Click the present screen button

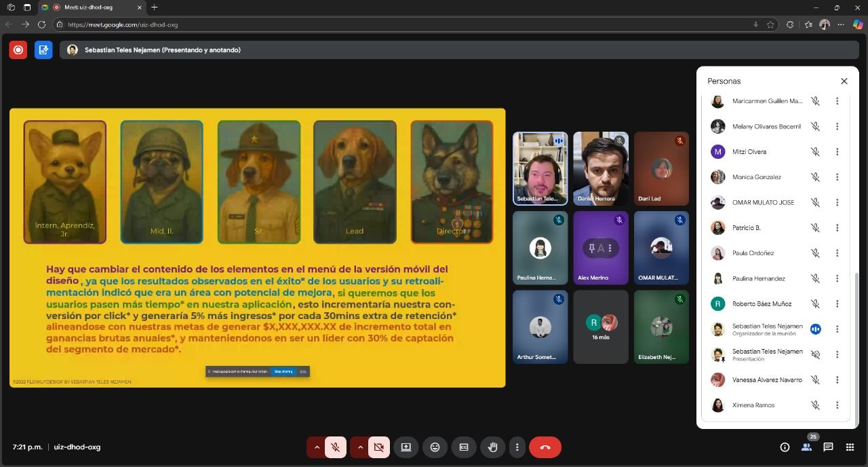[406, 447]
